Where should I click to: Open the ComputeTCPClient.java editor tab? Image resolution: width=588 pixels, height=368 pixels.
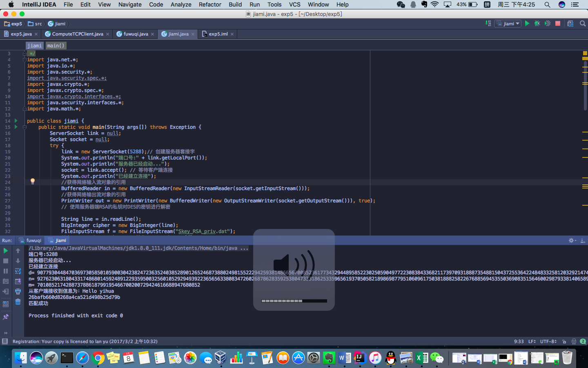(77, 34)
